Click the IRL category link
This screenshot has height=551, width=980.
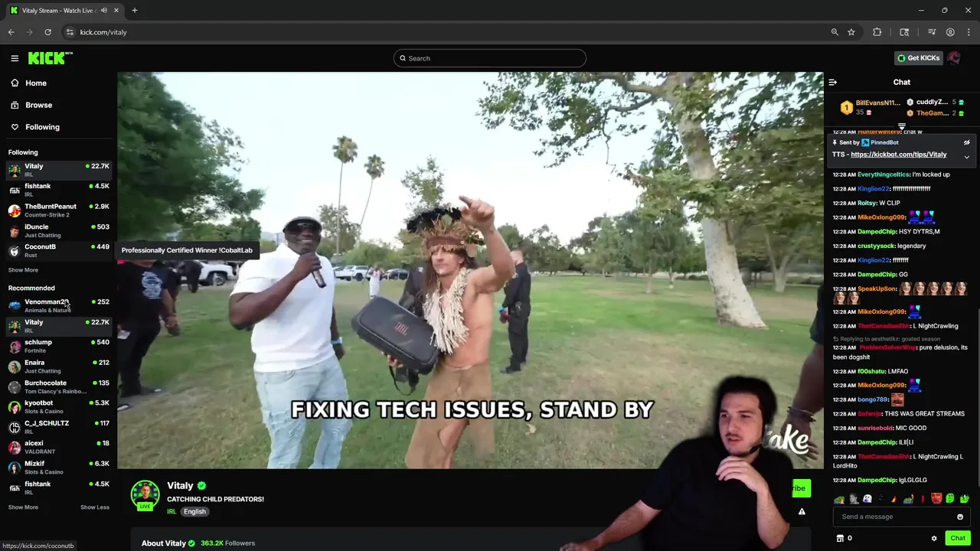pyautogui.click(x=171, y=511)
